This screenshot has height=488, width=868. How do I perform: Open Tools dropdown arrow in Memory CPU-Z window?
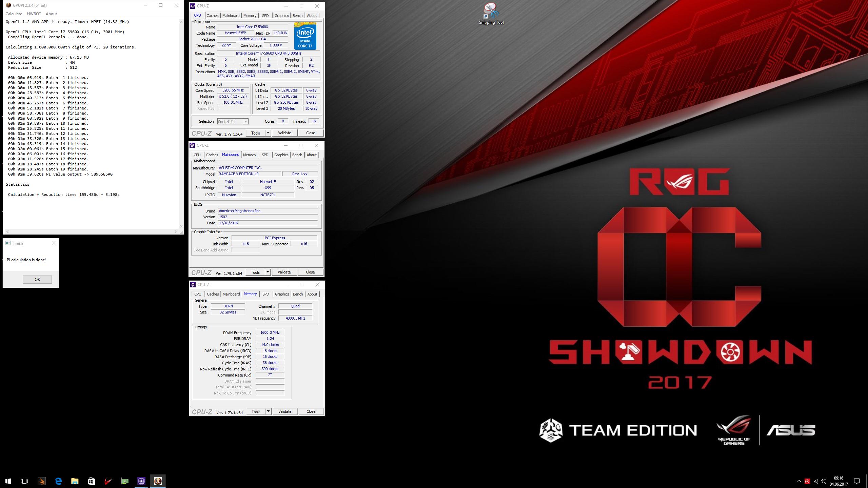pyautogui.click(x=268, y=411)
